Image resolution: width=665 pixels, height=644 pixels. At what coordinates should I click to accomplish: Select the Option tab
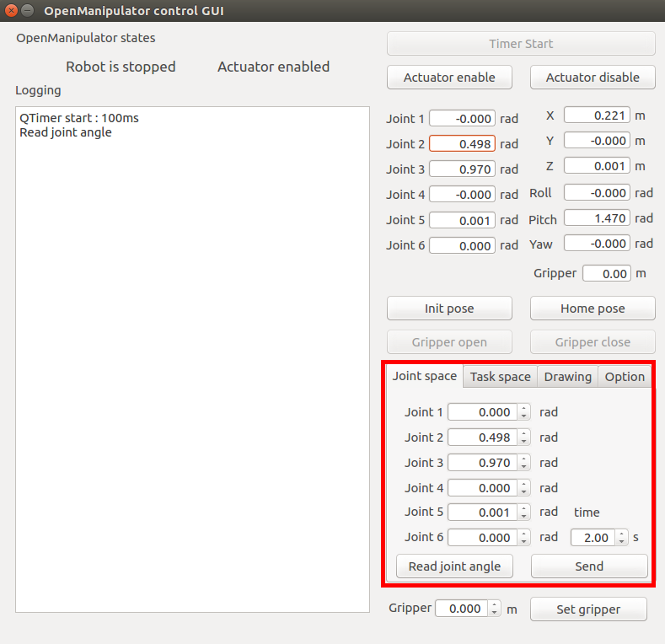click(625, 377)
